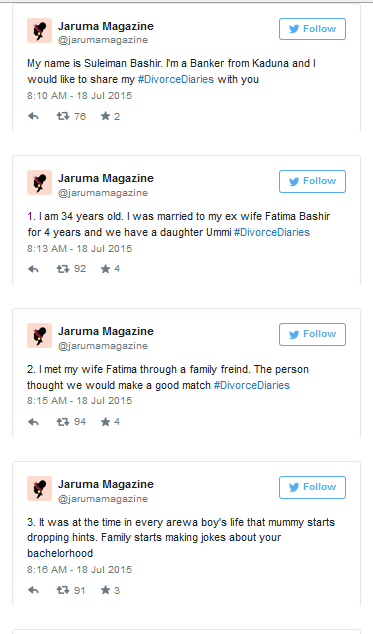Follow Jaruma Magazine on the first tweet
This screenshot has height=634, width=373.
(x=312, y=29)
